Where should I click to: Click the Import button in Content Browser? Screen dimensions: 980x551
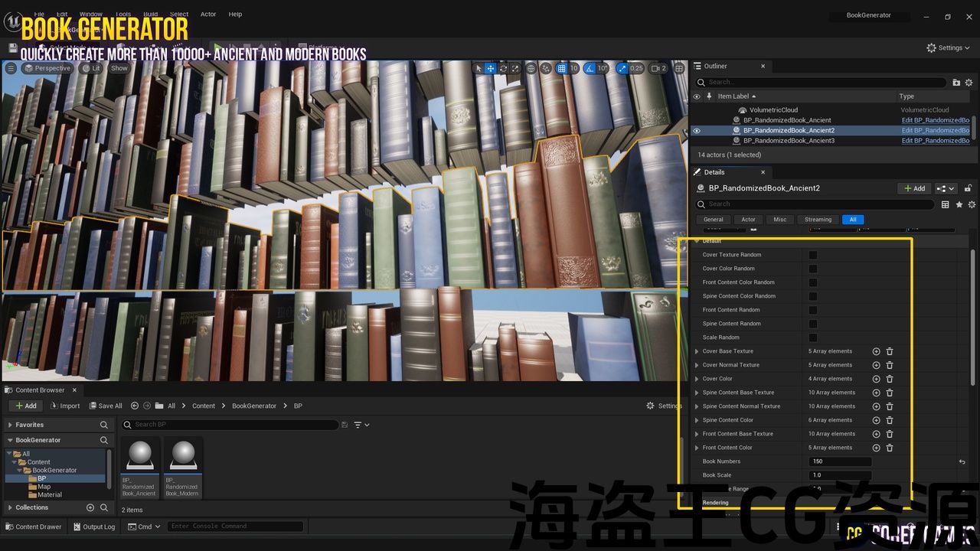65,406
